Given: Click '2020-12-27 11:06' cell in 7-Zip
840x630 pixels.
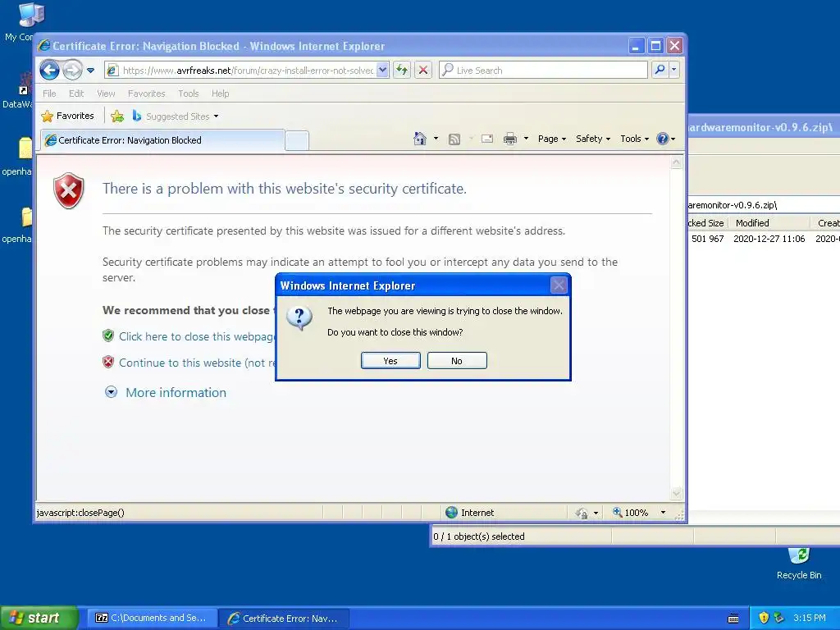Looking at the screenshot, I should click(769, 239).
